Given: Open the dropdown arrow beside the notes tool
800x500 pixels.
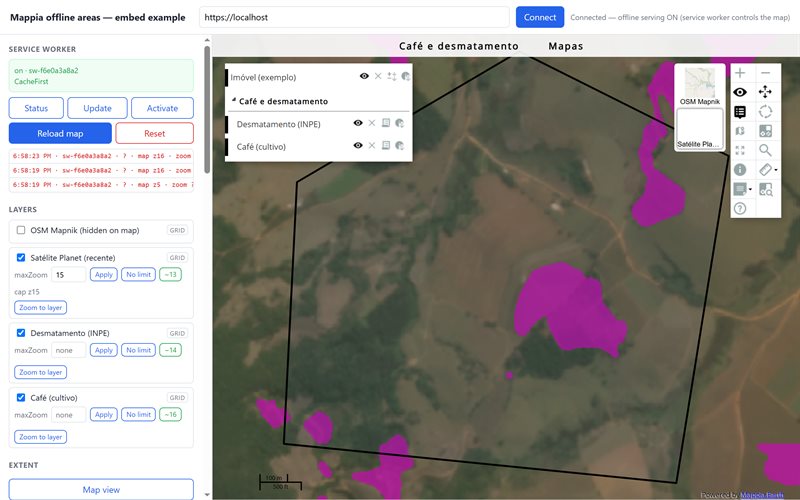Looking at the screenshot, I should [750, 189].
